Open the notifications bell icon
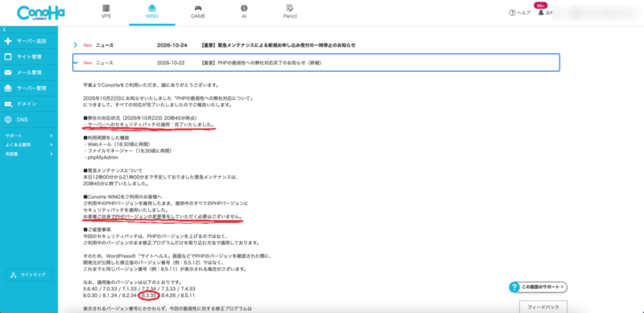 tap(541, 13)
